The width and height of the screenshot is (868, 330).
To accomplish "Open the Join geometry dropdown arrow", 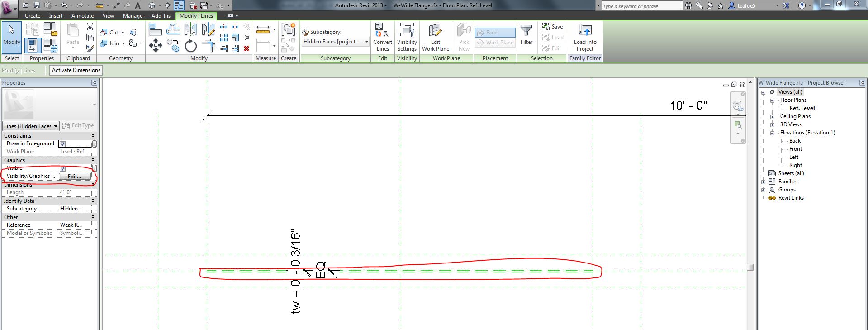I will tap(123, 43).
